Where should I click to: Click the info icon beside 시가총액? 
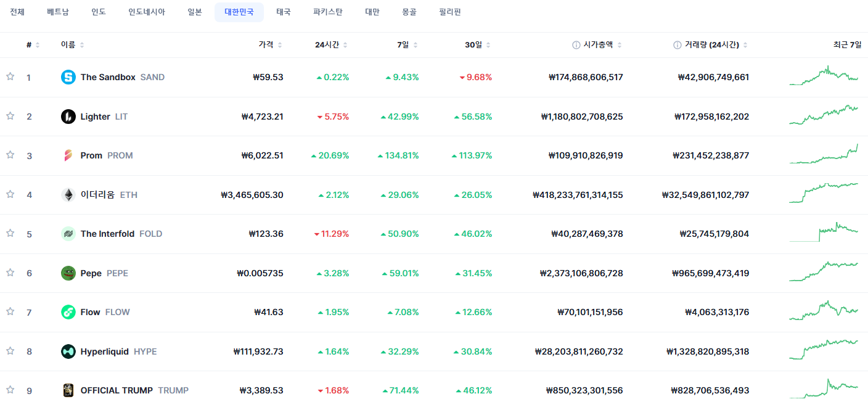pos(576,45)
